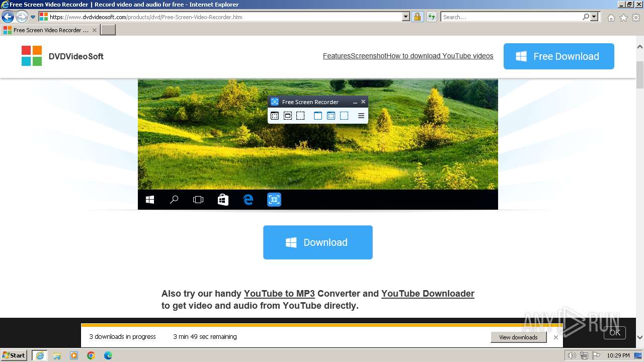Click the Windows start icon in preview image
This screenshot has height=362, width=644.
[150, 200]
